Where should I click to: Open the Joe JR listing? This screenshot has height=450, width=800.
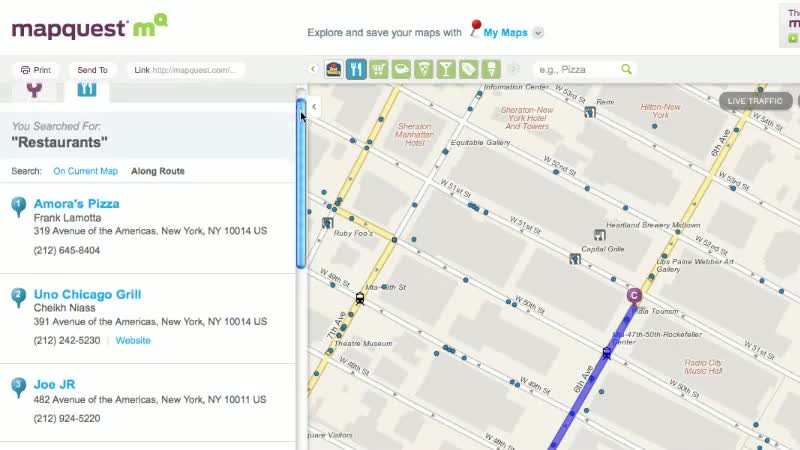(x=54, y=384)
